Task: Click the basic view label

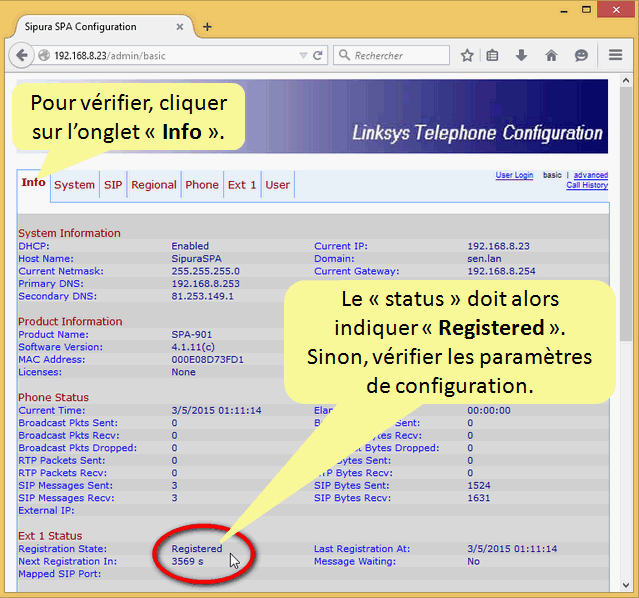Action: tap(552, 175)
